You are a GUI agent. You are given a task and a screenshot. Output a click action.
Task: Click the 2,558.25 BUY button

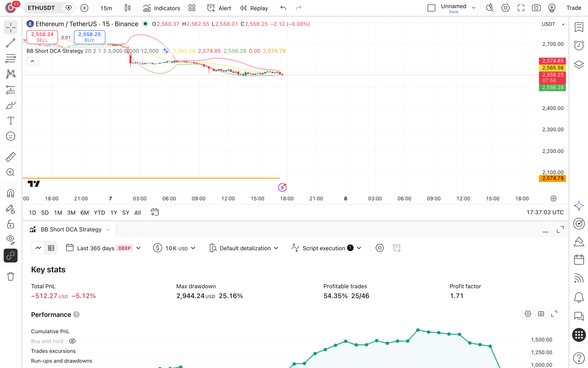(89, 37)
